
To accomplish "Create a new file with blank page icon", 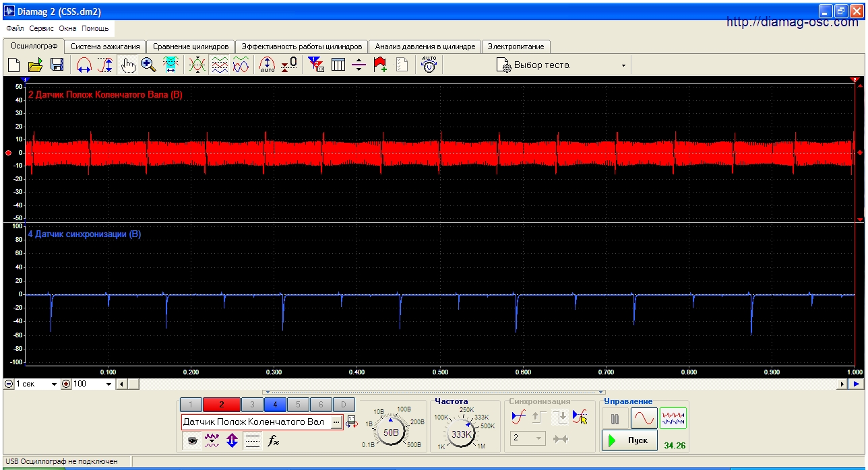I will (13, 65).
